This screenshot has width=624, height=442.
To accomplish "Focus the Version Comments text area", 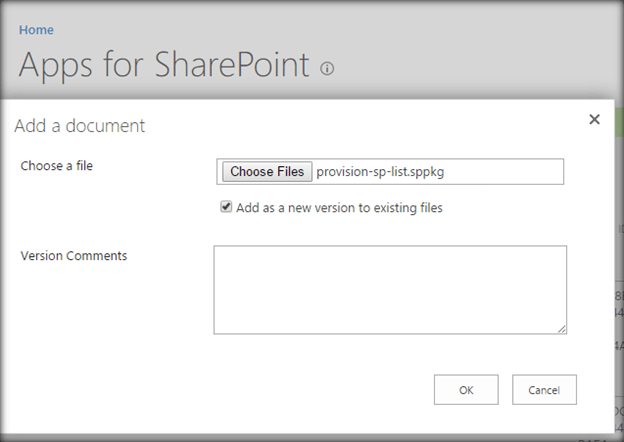I will click(390, 289).
